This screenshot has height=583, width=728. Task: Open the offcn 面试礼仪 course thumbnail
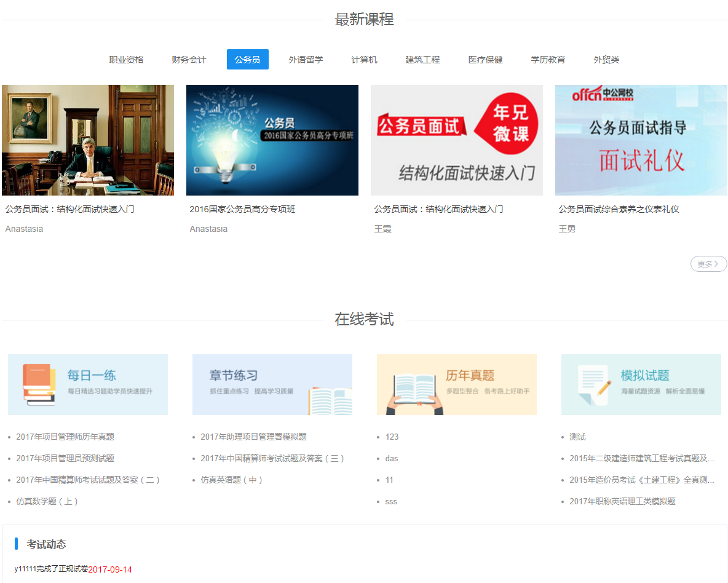click(641, 140)
